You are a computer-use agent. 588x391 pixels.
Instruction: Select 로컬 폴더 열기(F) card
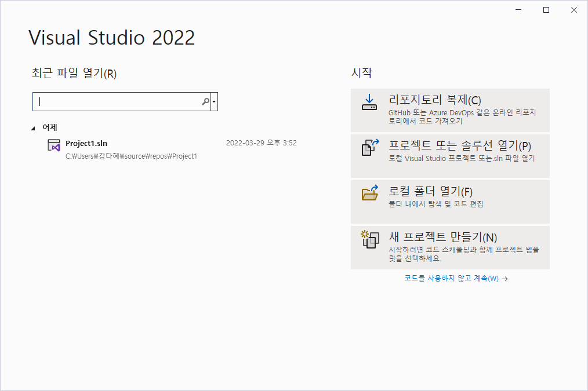pos(450,202)
